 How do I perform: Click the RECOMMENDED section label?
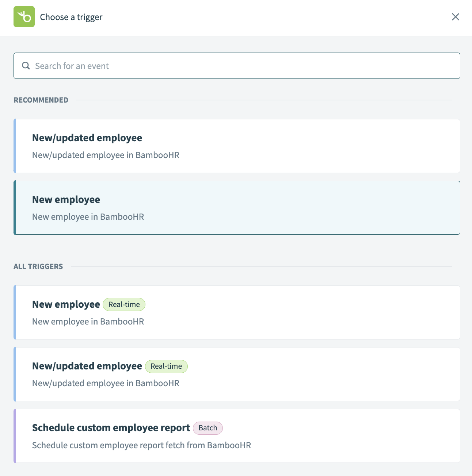(x=41, y=100)
